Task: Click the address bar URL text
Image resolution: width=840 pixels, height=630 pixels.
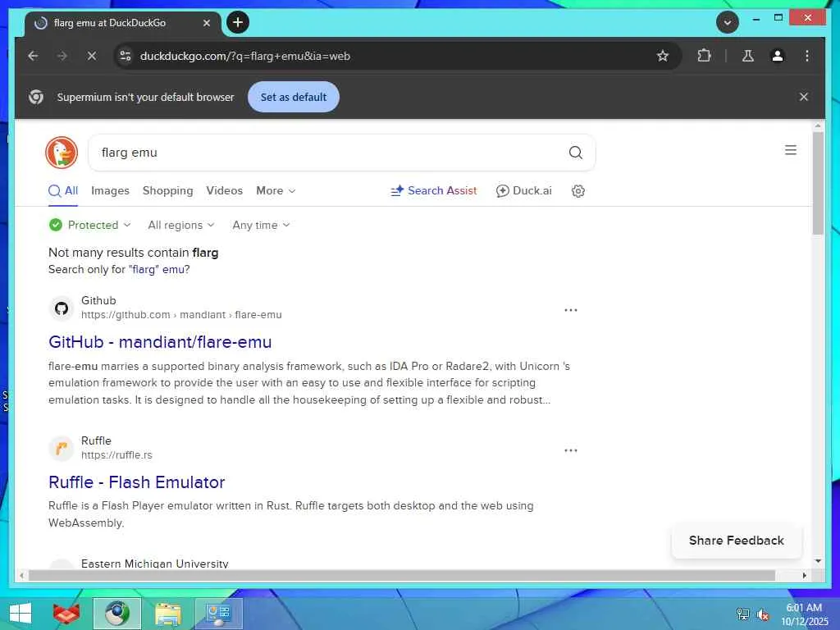Action: [x=244, y=56]
